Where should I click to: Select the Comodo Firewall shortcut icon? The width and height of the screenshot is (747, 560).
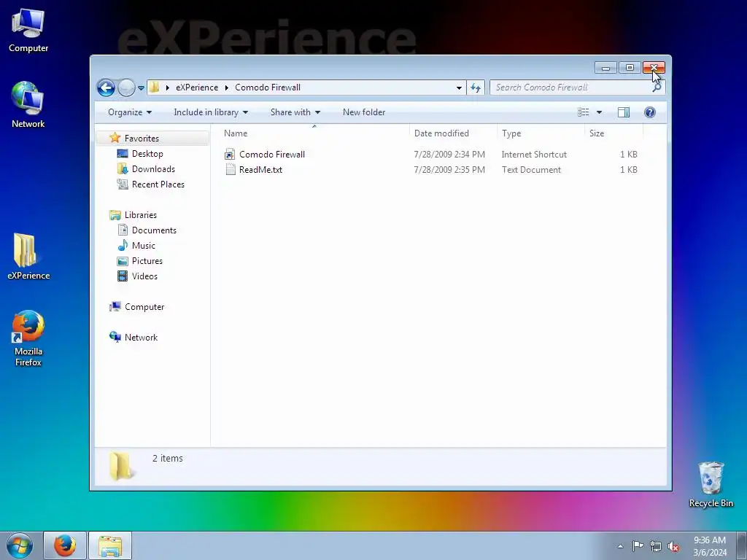tap(230, 155)
